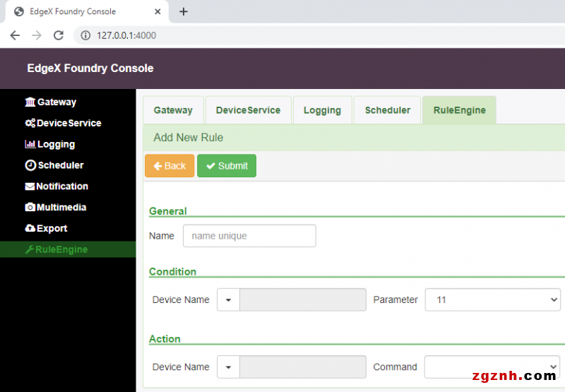Open the DeviceService sidebar menu item

tap(68, 123)
